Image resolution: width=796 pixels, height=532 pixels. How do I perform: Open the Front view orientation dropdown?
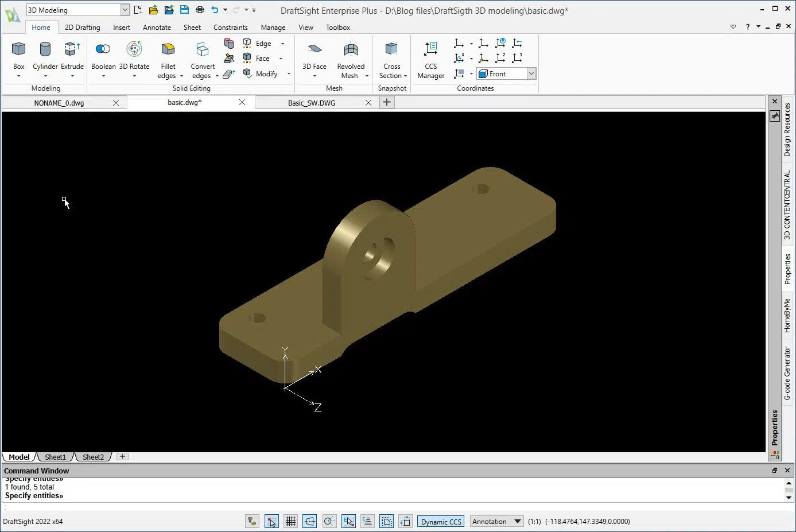point(531,73)
